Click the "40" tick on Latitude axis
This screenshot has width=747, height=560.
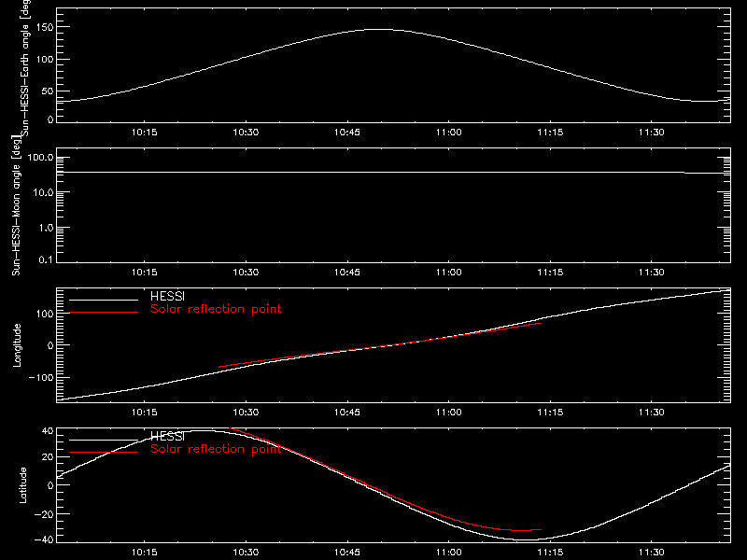[x=48, y=431]
